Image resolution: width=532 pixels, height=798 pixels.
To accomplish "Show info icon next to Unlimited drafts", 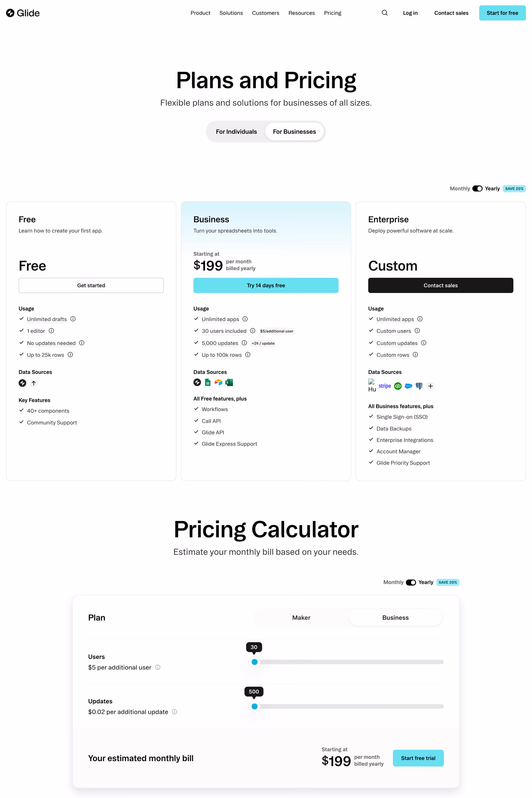I will (x=73, y=319).
